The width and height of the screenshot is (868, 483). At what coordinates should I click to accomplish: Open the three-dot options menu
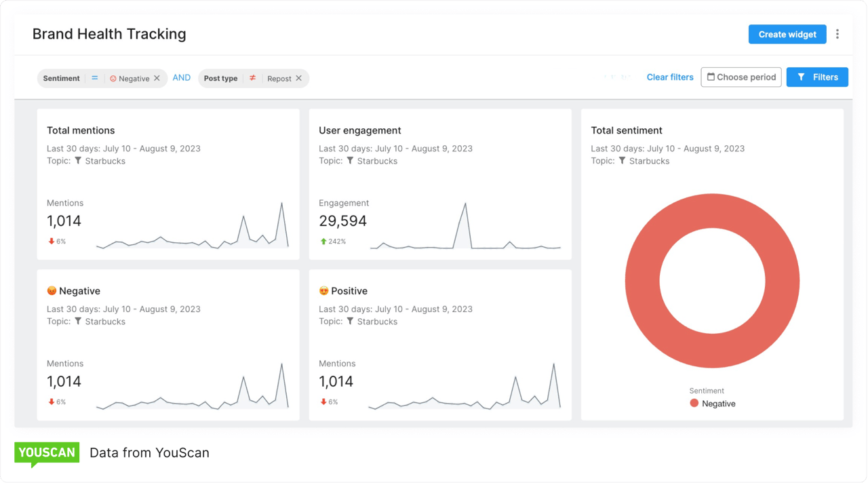[837, 33]
